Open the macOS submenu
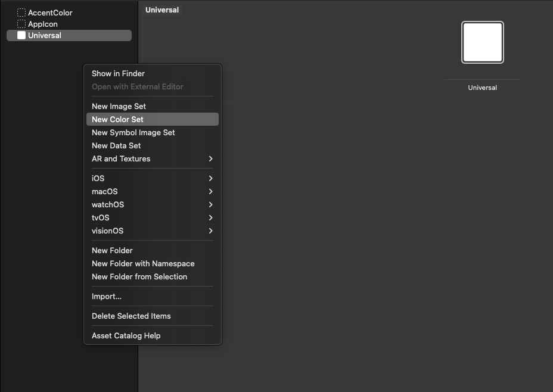The image size is (553, 392). 153,191
